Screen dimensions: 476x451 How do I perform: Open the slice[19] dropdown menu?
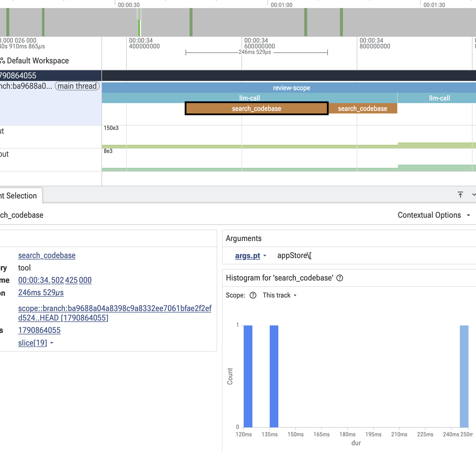[x=36, y=343]
